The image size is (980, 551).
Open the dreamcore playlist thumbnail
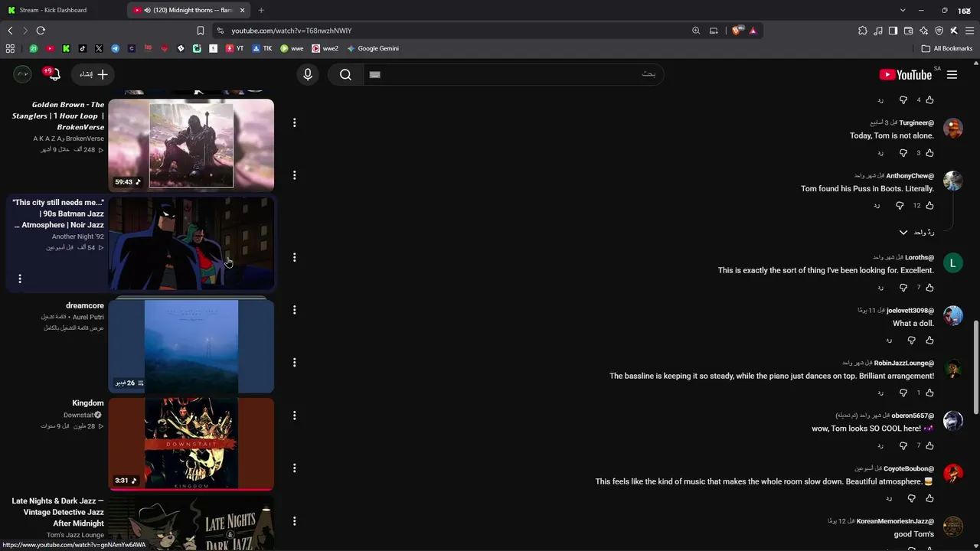point(191,346)
